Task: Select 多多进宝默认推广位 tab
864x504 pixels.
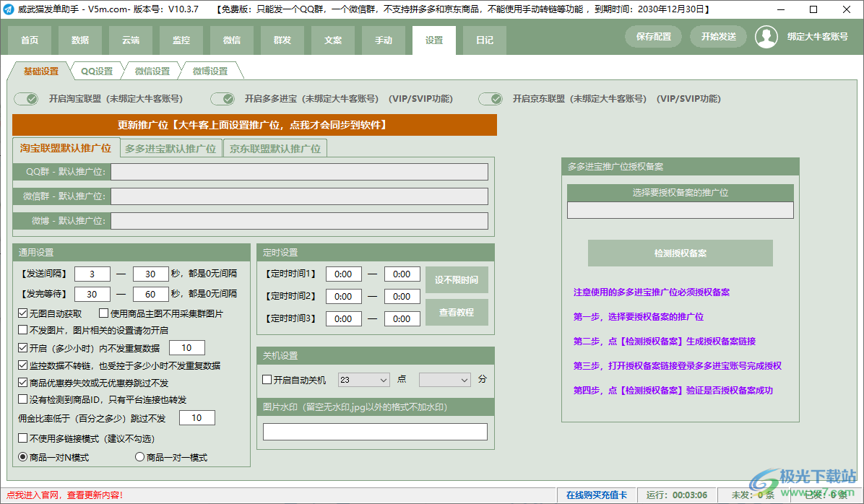Action: [170, 149]
